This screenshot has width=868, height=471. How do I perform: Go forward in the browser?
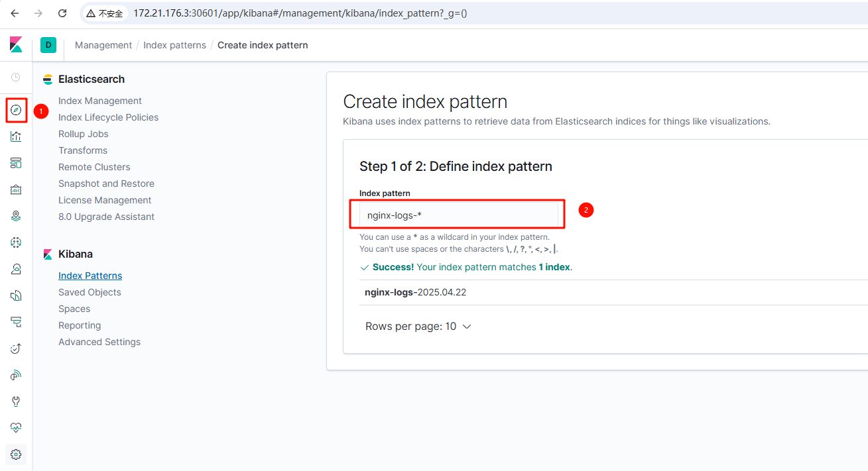[x=38, y=13]
